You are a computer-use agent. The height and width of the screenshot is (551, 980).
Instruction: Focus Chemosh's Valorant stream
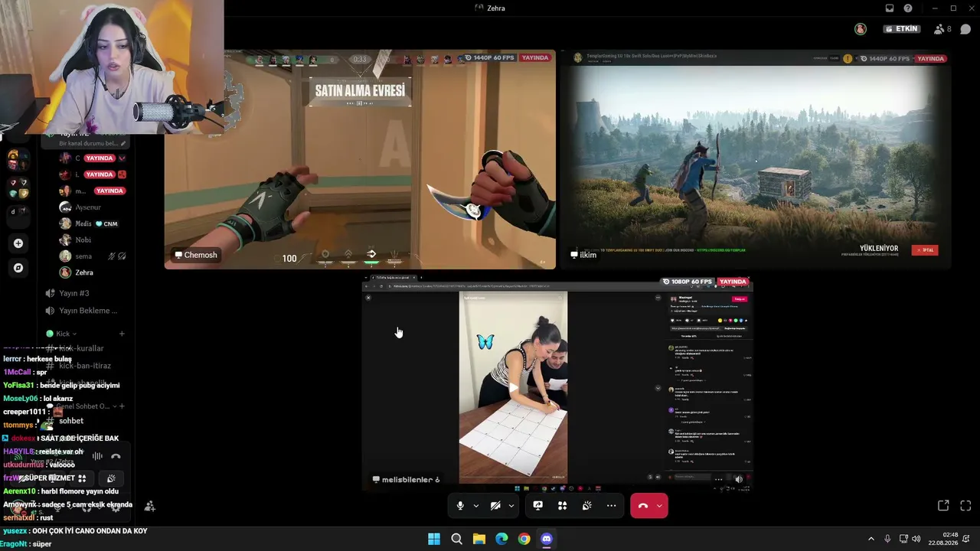pos(360,159)
